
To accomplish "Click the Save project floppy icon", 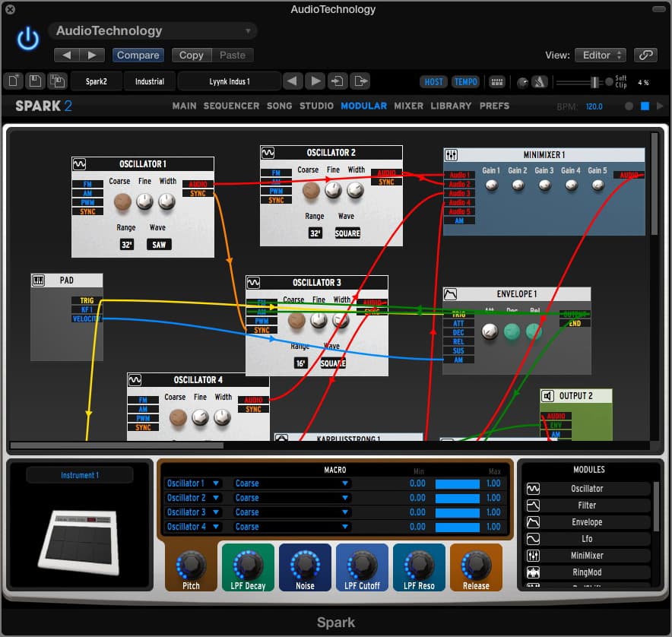I will 35,81.
